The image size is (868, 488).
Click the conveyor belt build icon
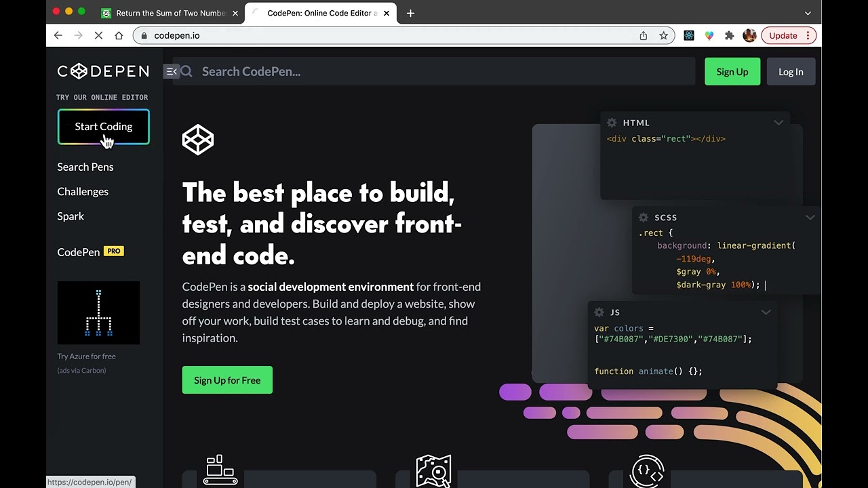[x=220, y=470]
